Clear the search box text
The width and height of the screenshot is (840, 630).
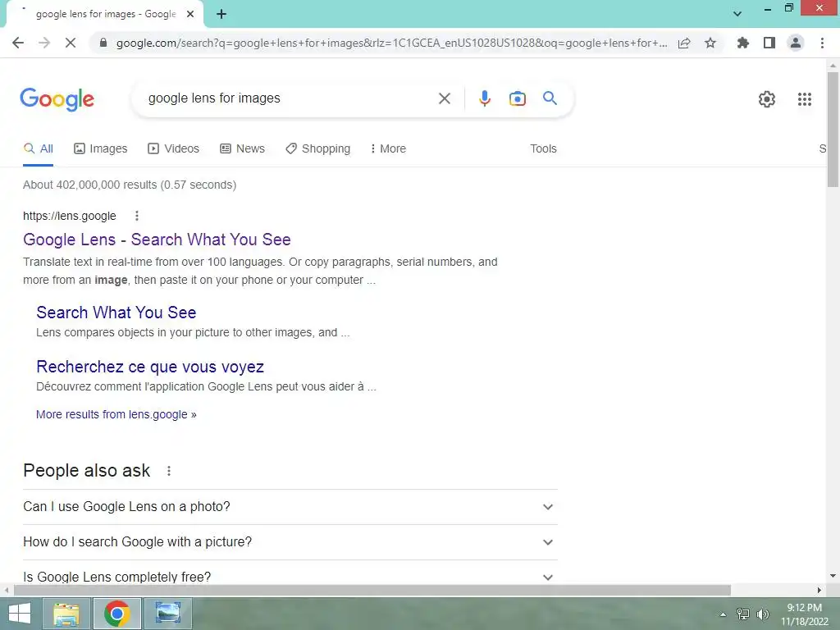pyautogui.click(x=444, y=98)
